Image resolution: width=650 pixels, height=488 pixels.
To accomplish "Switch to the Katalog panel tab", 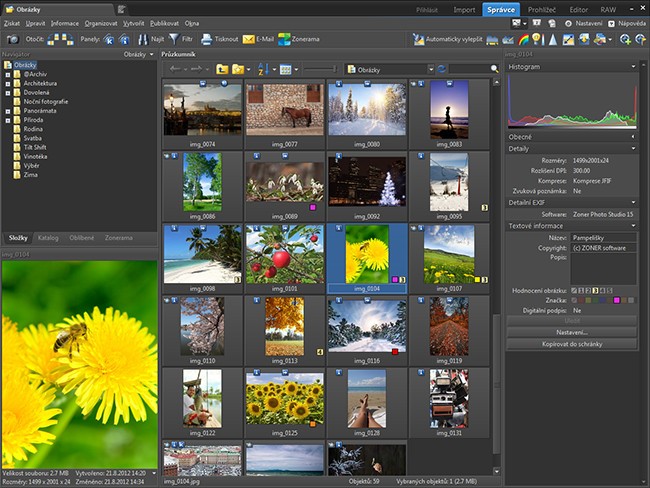I will pos(48,238).
